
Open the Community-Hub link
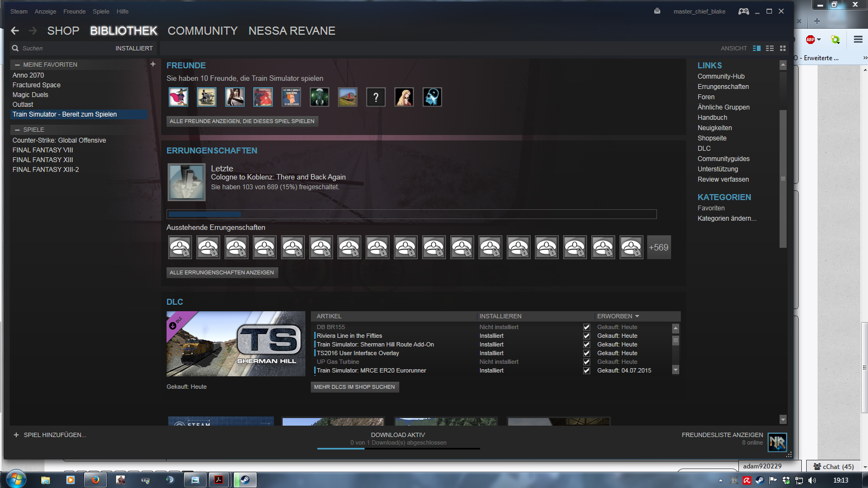[x=721, y=76]
